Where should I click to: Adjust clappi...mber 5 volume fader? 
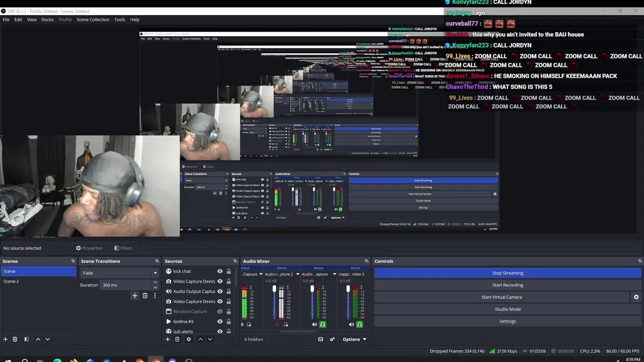tap(348, 289)
